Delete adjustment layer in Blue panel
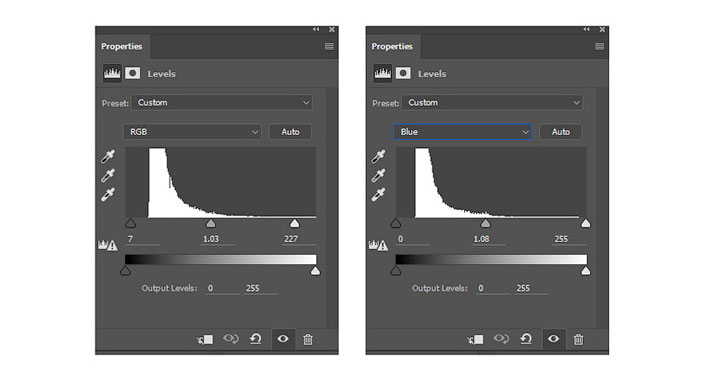This screenshot has height=380, width=725. [578, 340]
